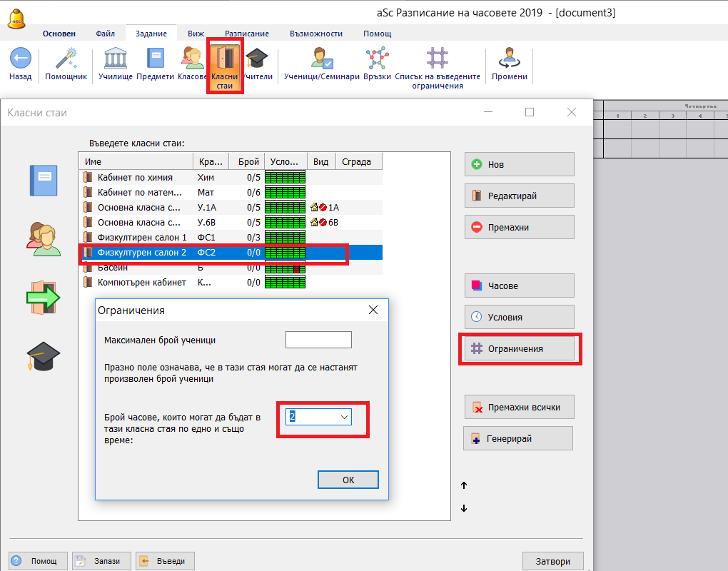Open Ученици/Семинари in the ribbon
728x571 pixels.
click(x=321, y=60)
